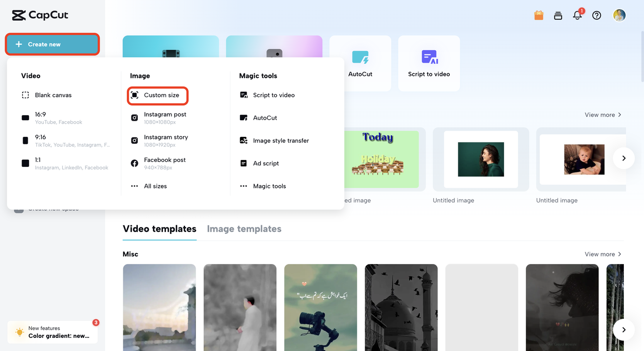Open All sizes in Image menu
Viewport: 644px width, 351px height.
[155, 186]
